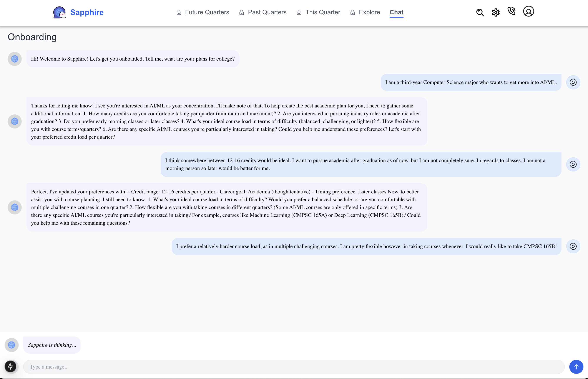This screenshot has height=379, width=588.
Task: Click lock icon beside Future Quarters
Action: click(x=179, y=12)
